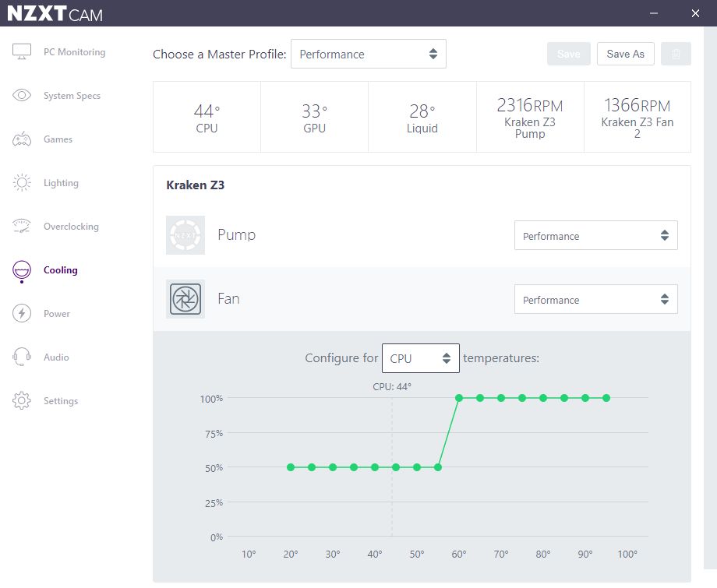Select the fan curve point at 30°
This screenshot has height=588, width=717.
pyautogui.click(x=333, y=467)
